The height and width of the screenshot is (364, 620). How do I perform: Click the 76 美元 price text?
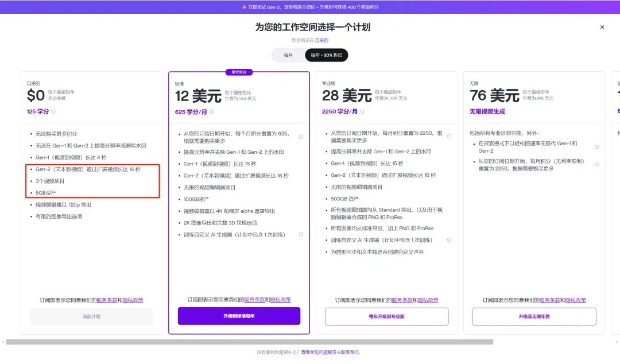tap(494, 96)
